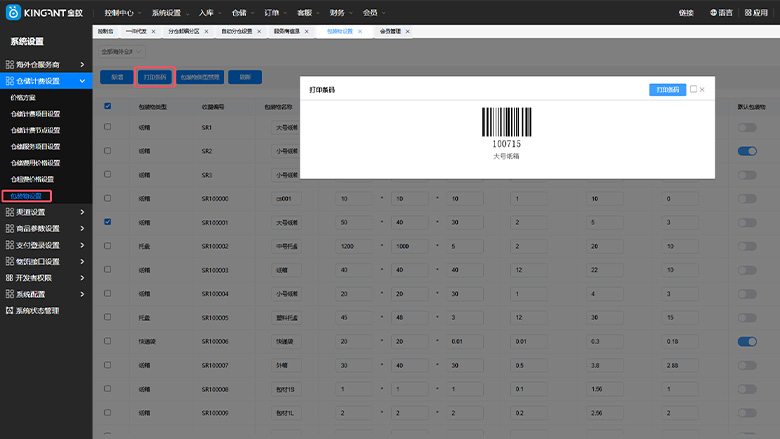780x439 pixels.
Task: Click the last blue toolbar button (刷新)
Action: tap(245, 77)
